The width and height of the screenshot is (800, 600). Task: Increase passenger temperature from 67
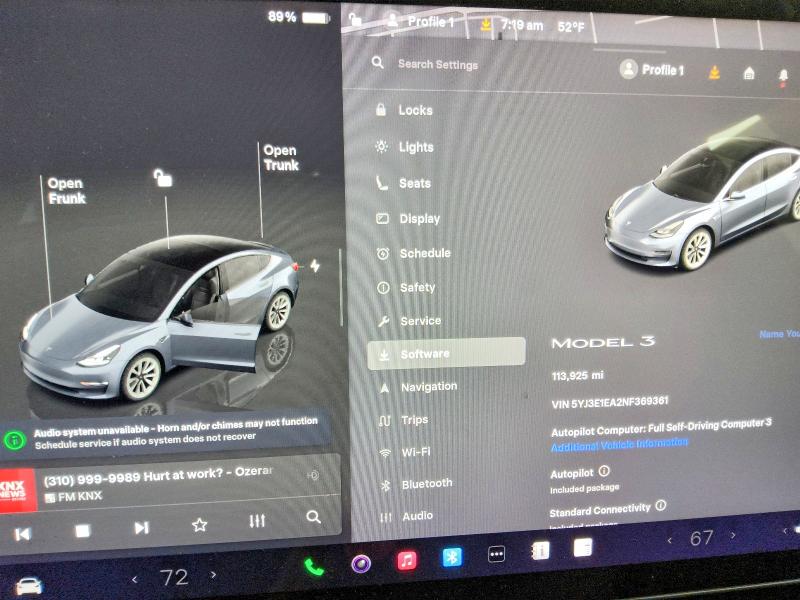point(733,535)
